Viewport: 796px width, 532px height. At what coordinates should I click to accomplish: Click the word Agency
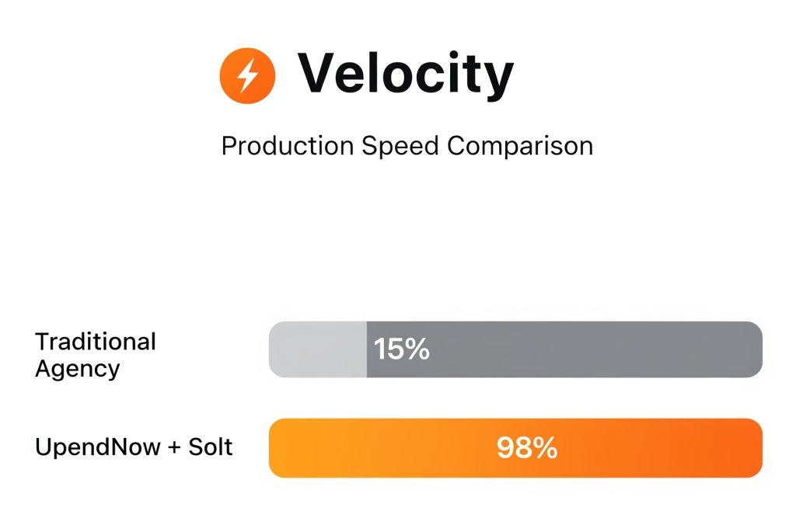click(x=78, y=369)
